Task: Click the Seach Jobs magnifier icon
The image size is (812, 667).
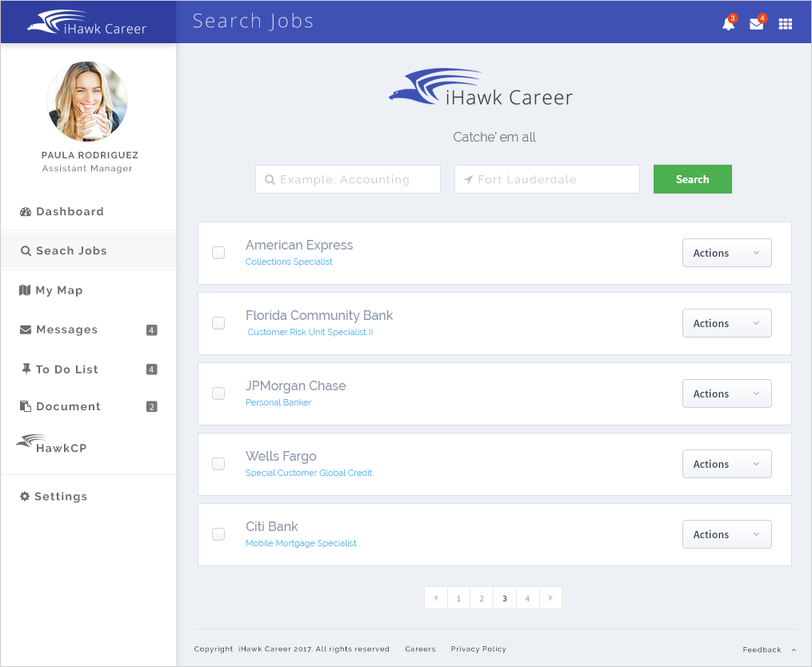Action: [x=26, y=251]
